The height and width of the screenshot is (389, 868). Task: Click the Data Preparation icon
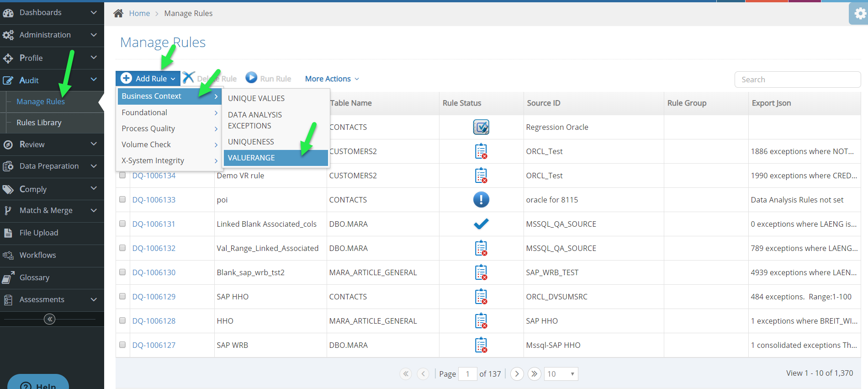[8, 166]
